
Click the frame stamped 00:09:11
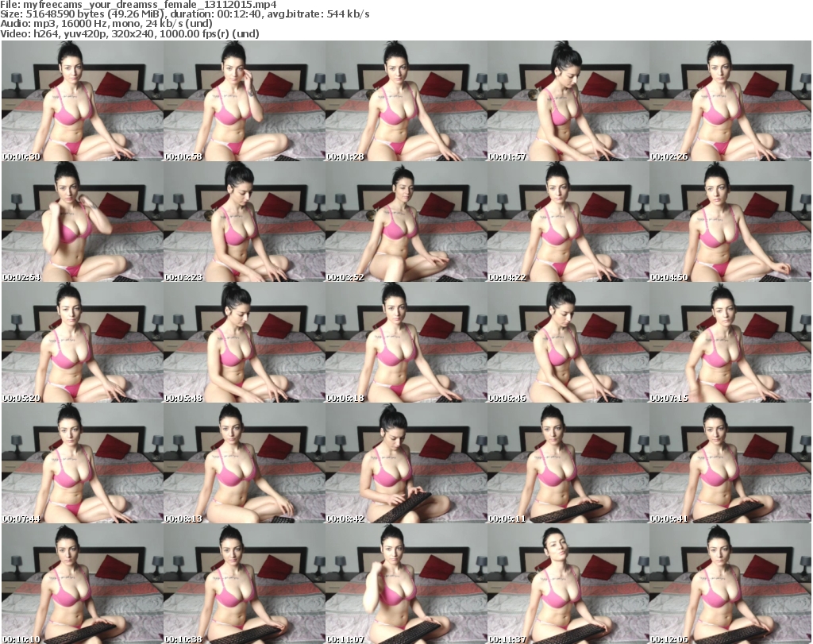point(568,464)
